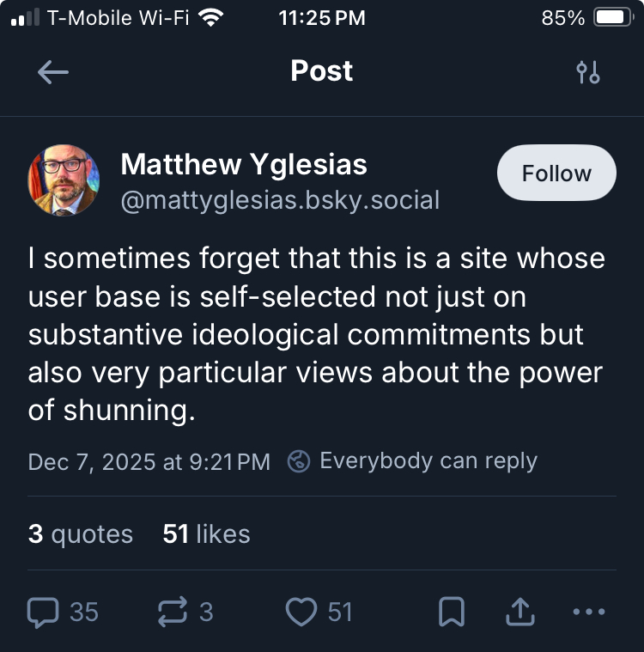Bookmark this post
644x652 pixels.
[452, 612]
